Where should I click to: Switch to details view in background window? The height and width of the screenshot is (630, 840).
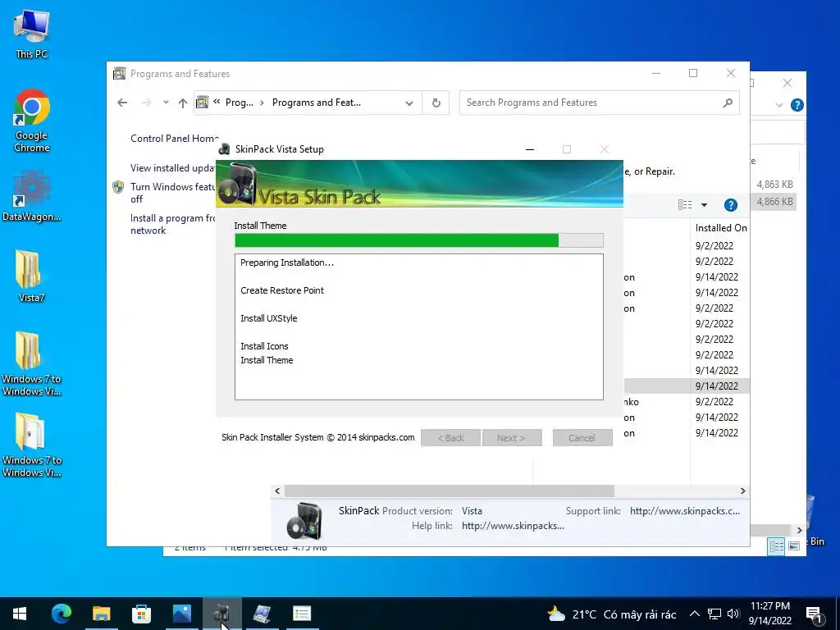coord(776,546)
